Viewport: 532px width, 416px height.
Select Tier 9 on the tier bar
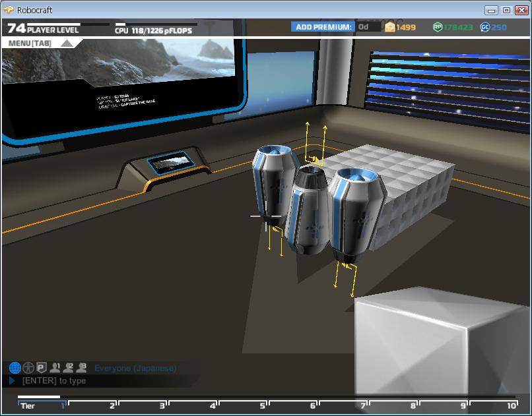click(x=444, y=405)
